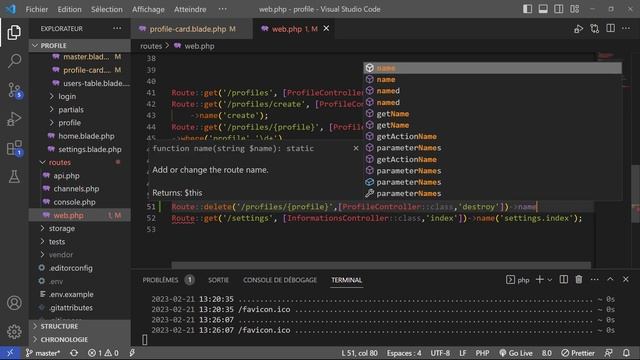Open the Sélection menu

107,9
